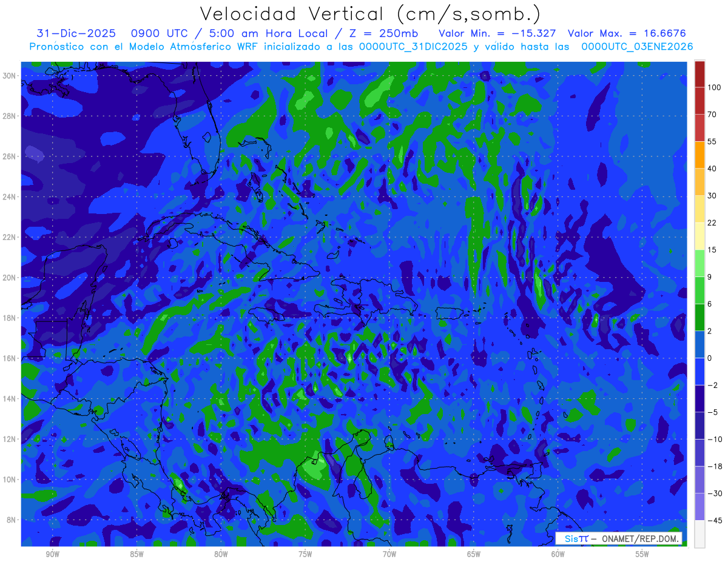
Task: Click the '55W' longitude label
Action: coord(642,554)
